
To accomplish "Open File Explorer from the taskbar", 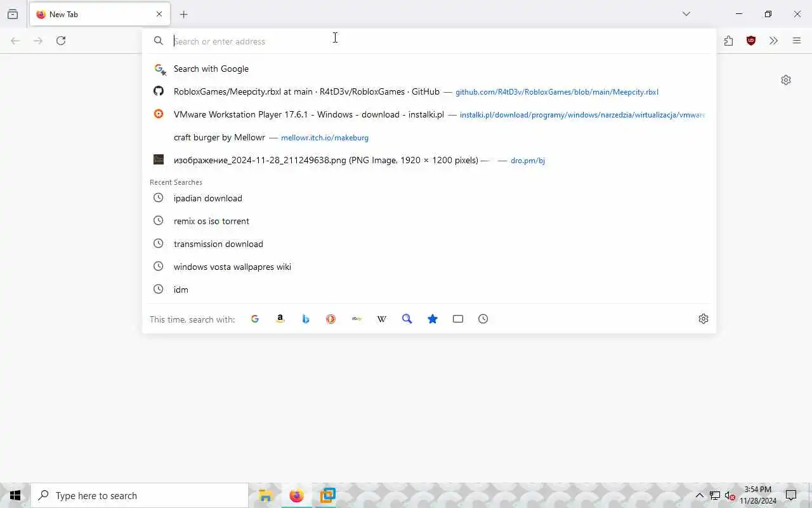I will [x=266, y=496].
